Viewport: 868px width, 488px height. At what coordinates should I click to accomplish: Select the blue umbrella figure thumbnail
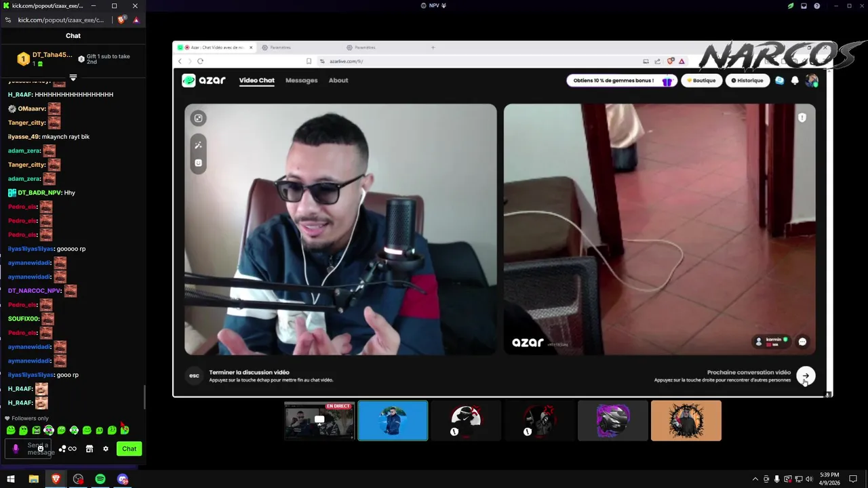point(393,421)
